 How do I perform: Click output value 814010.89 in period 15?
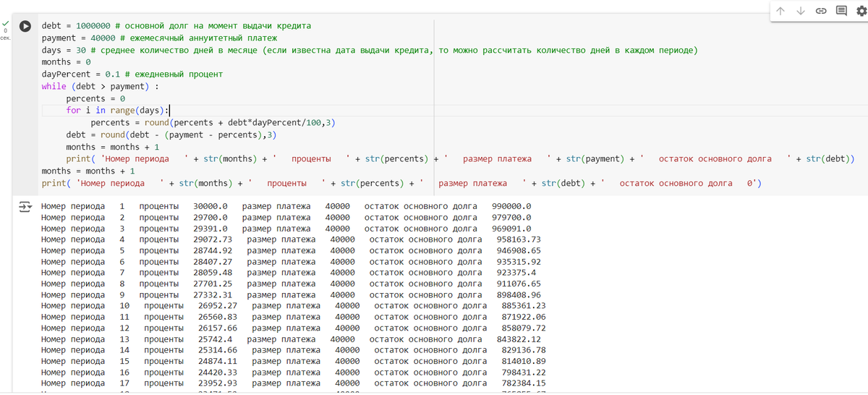524,361
